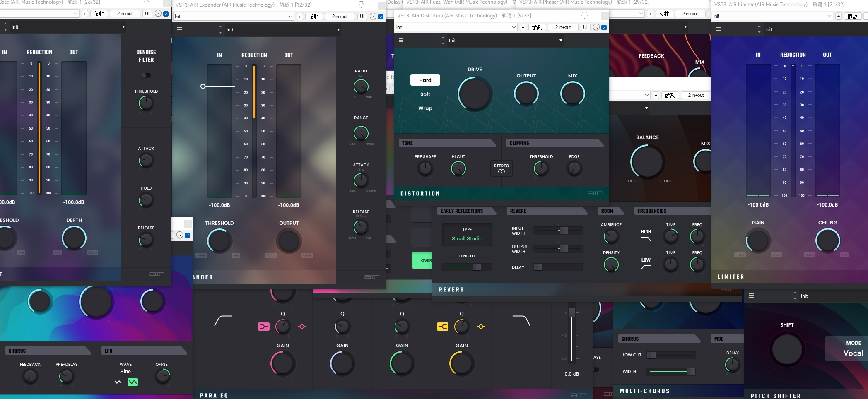The height and width of the screenshot is (399, 868).
Task: Toggle the Denoise Filter switch
Action: tap(146, 75)
